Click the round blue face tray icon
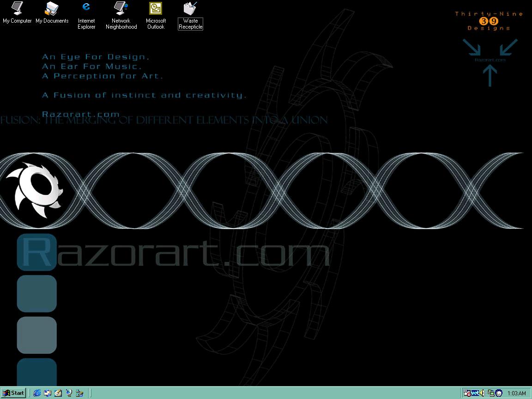Screen dimensions: 532x399 click(x=499, y=393)
